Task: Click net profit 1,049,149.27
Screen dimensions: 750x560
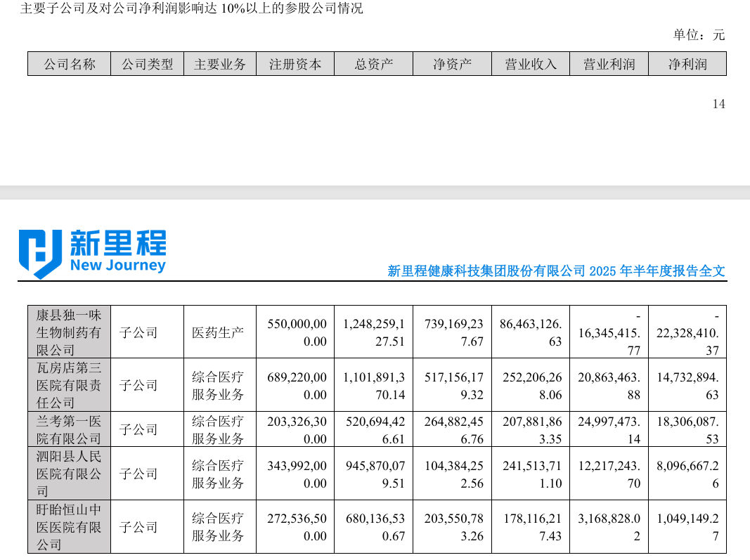Action: [x=688, y=527]
